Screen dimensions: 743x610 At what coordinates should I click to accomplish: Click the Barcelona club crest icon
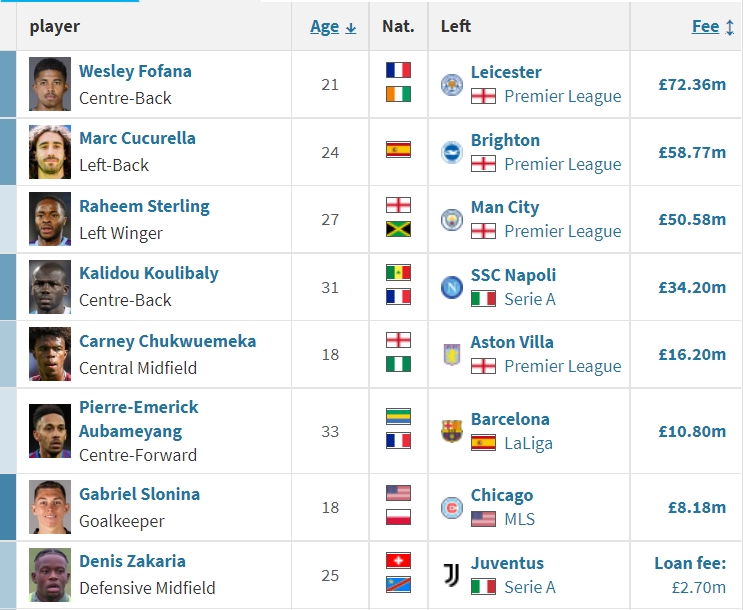(x=452, y=431)
